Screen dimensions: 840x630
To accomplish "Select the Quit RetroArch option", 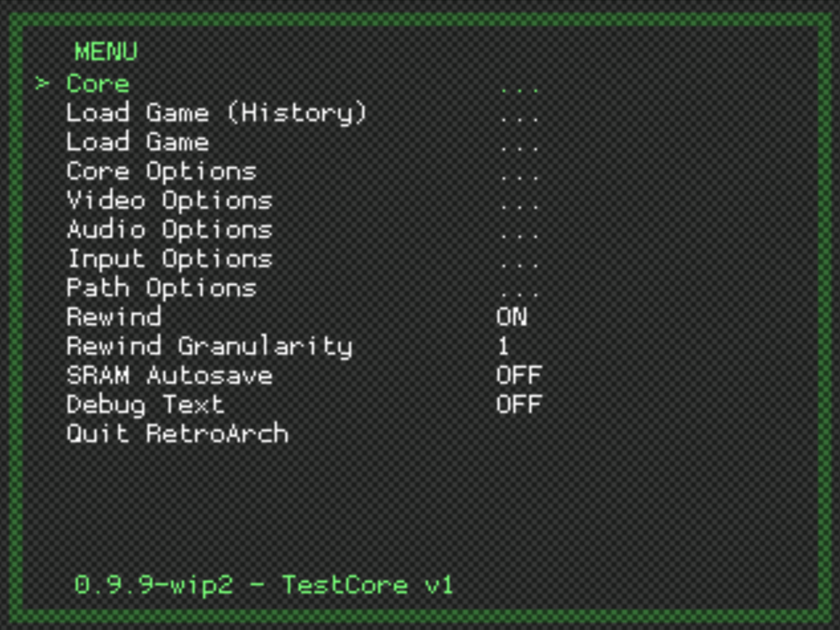I will pos(177,434).
